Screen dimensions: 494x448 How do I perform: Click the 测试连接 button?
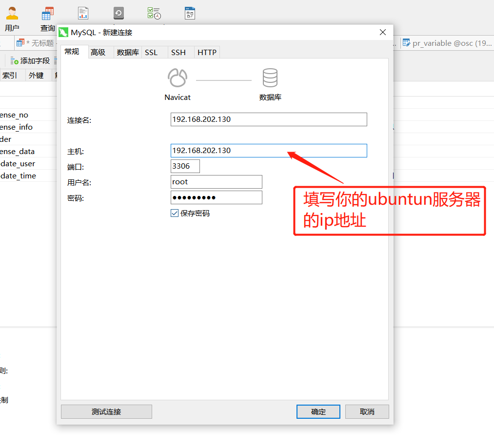[106, 412]
